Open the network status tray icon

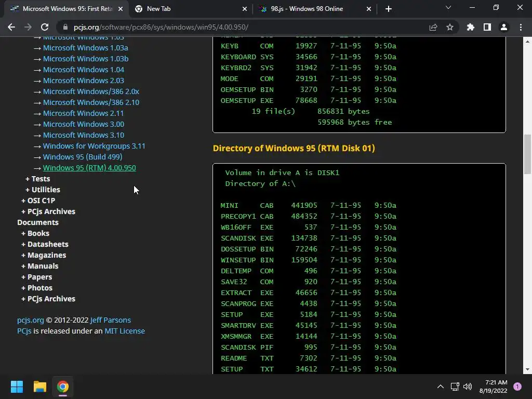(x=455, y=387)
